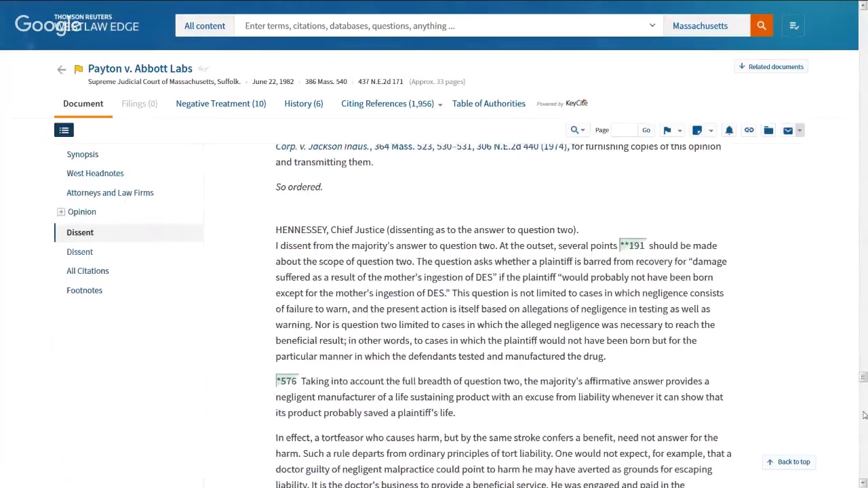This screenshot has width=868, height=488.
Task: Expand the search box suggestions dropdown arrow
Action: click(652, 26)
